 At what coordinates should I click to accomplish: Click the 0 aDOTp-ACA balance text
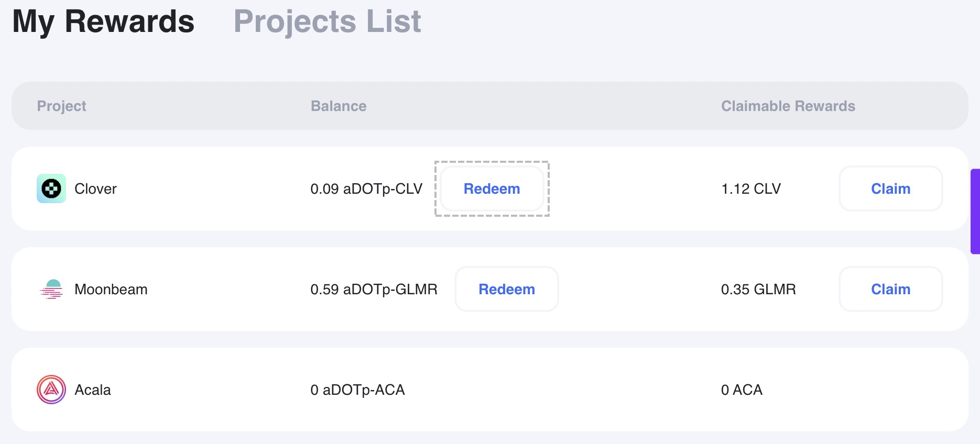357,390
